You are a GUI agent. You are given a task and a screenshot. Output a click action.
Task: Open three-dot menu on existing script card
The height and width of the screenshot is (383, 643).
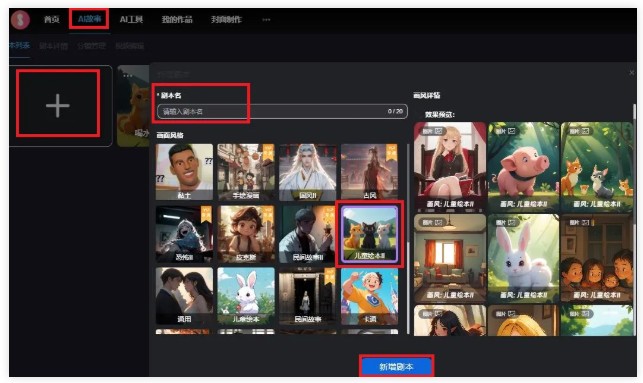128,75
